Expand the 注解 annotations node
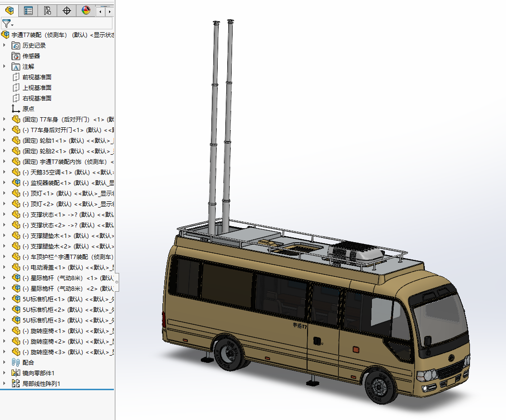The height and width of the screenshot is (420, 506). point(4,66)
